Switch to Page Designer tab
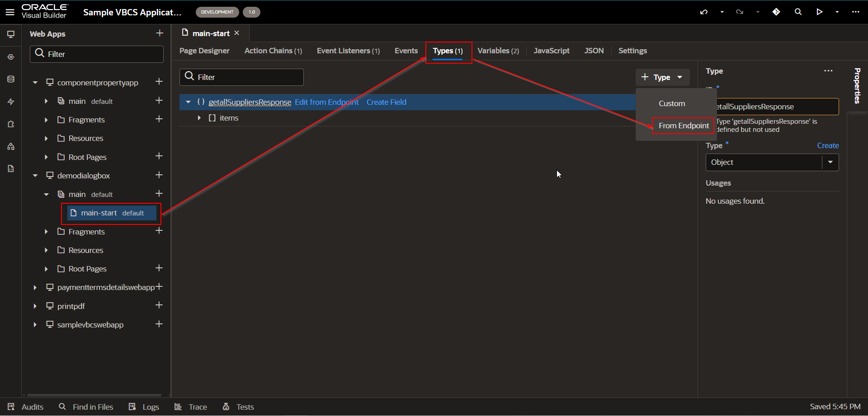The width and height of the screenshot is (868, 416). pyautogui.click(x=204, y=51)
